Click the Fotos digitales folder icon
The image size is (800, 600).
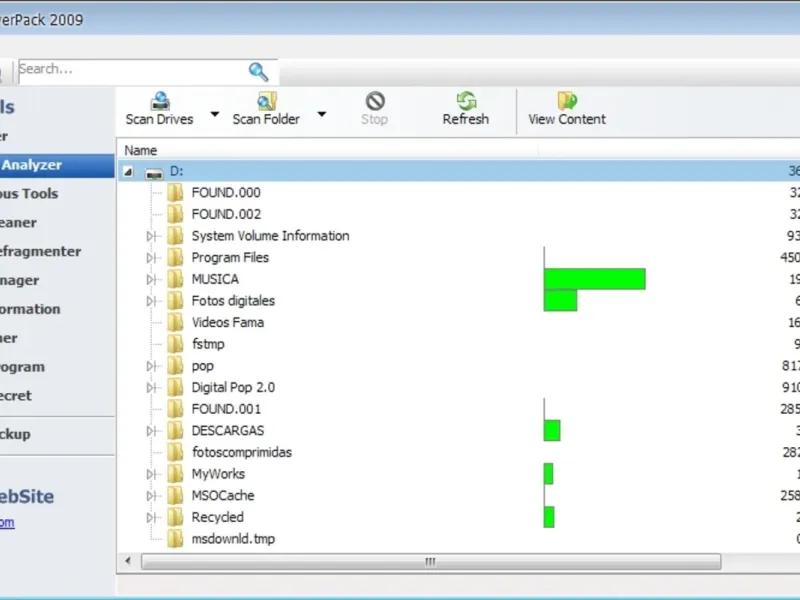click(175, 301)
